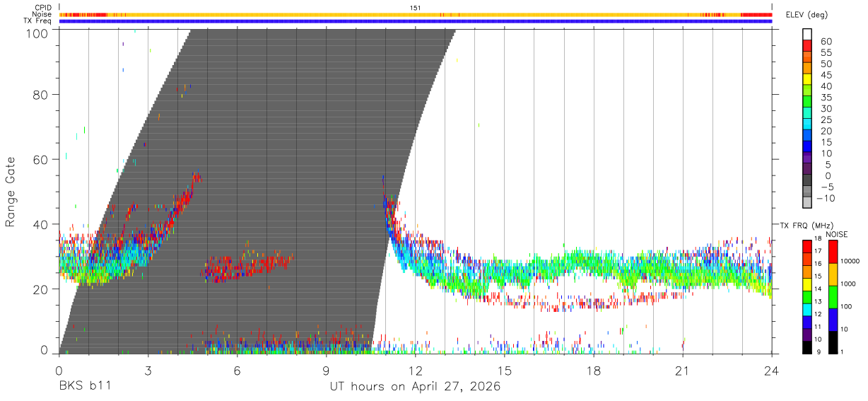This screenshot has height=401, width=868.
Task: Click the '20' range gate tick label
Action: tap(40, 289)
